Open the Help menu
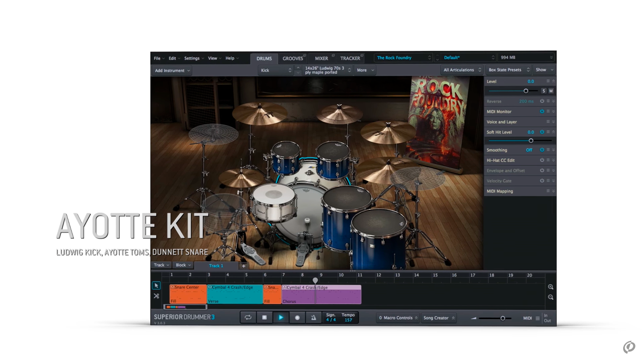 coord(232,58)
